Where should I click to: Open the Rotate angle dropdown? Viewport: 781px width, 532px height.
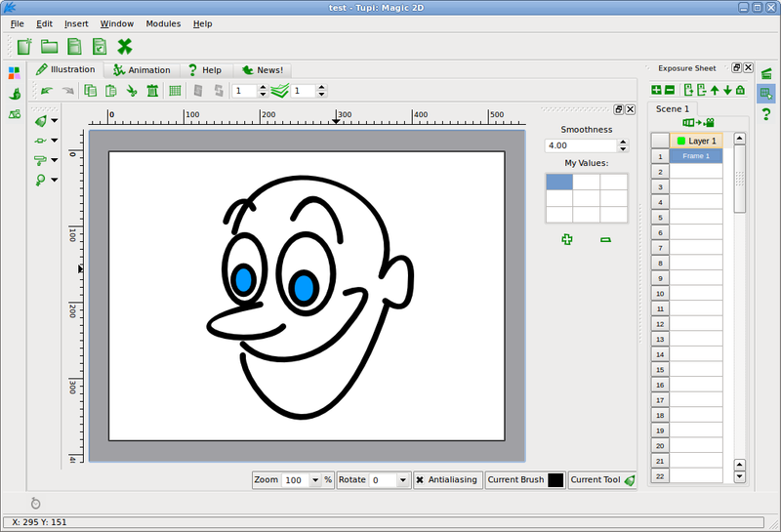(403, 480)
